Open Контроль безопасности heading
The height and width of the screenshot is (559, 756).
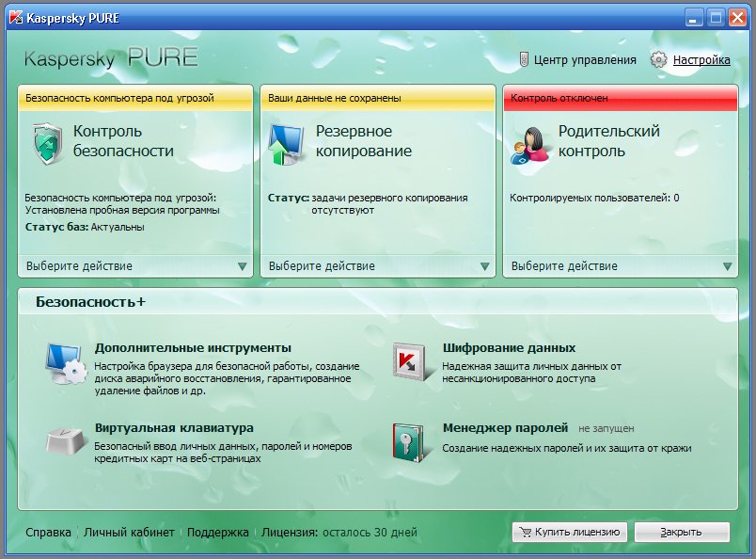coord(123,141)
